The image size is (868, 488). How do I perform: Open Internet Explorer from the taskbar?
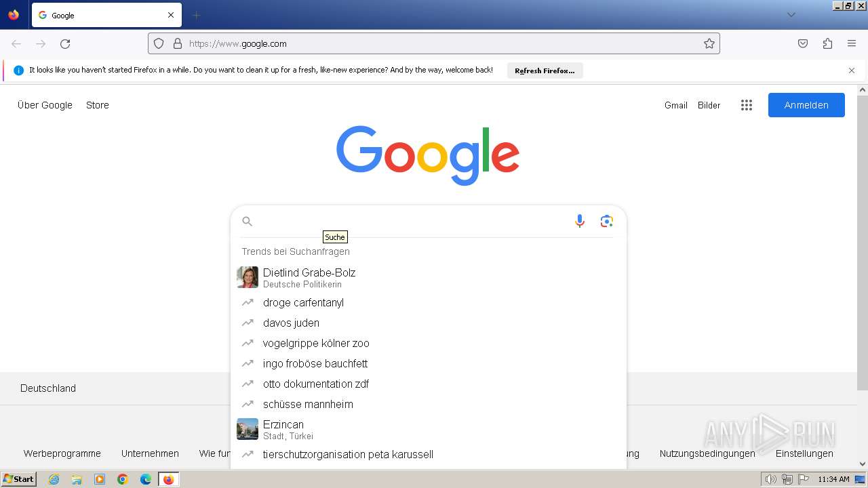[x=54, y=479]
